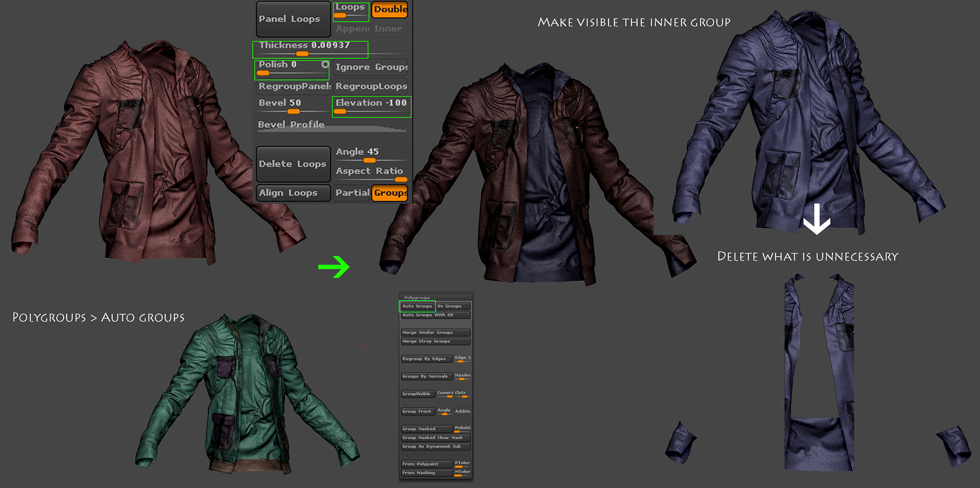
Task: Toggle the Double option
Action: [390, 9]
